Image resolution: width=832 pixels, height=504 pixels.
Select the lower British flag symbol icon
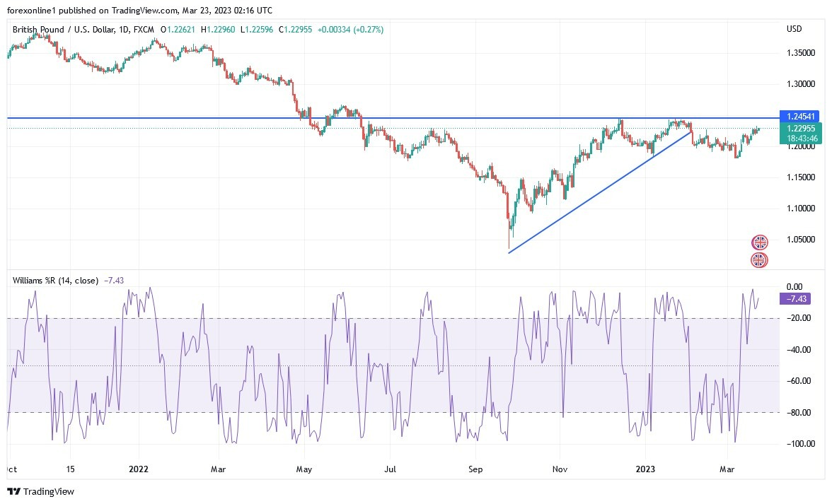[x=758, y=260]
